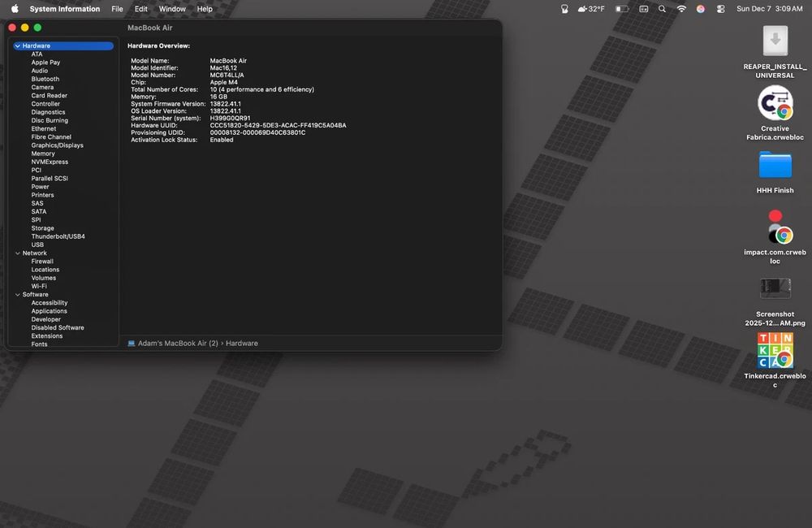Select Disabled Software in the sidebar
This screenshot has height=528, width=812.
[58, 327]
